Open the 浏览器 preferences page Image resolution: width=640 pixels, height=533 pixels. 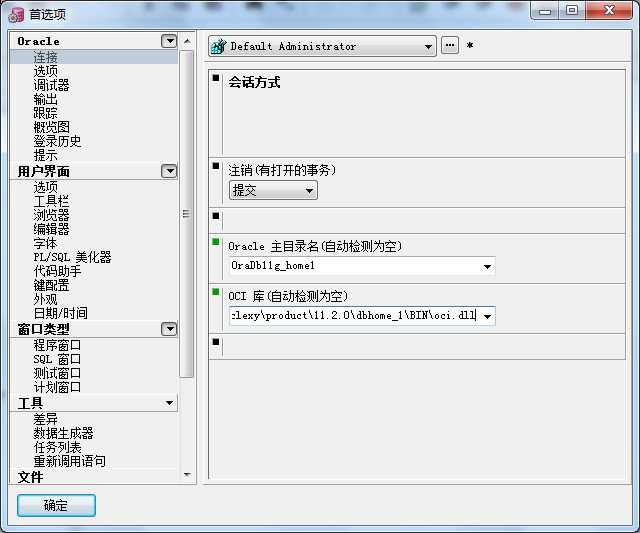point(51,215)
